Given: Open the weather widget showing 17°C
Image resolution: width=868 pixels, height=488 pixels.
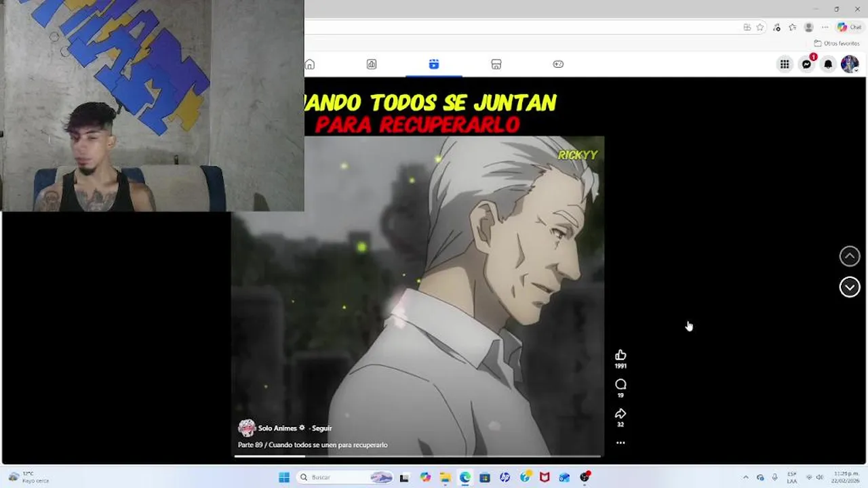Looking at the screenshot, I should (28, 477).
